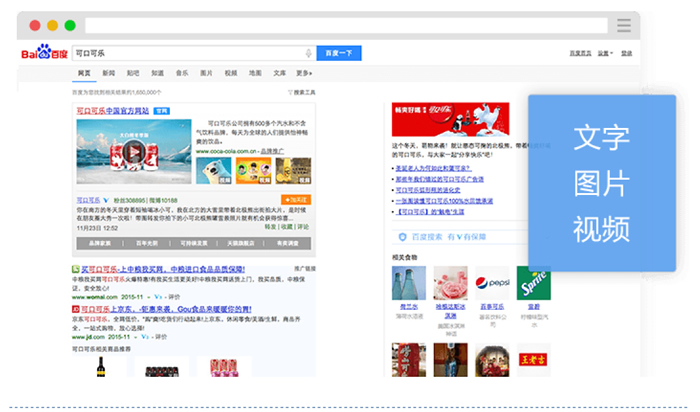The width and height of the screenshot is (700, 412).
Task: Click the shield icon beside 百度搜索 有V有保障
Action: [x=402, y=237]
